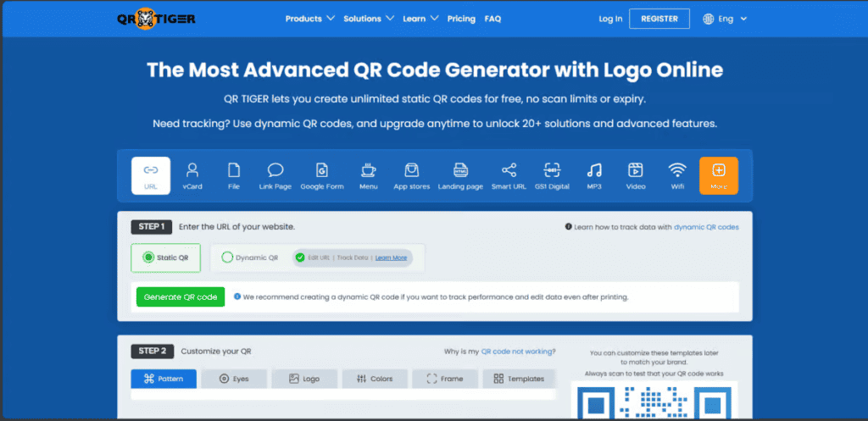This screenshot has width=868, height=421.
Task: Open the App stores QR option
Action: (411, 175)
